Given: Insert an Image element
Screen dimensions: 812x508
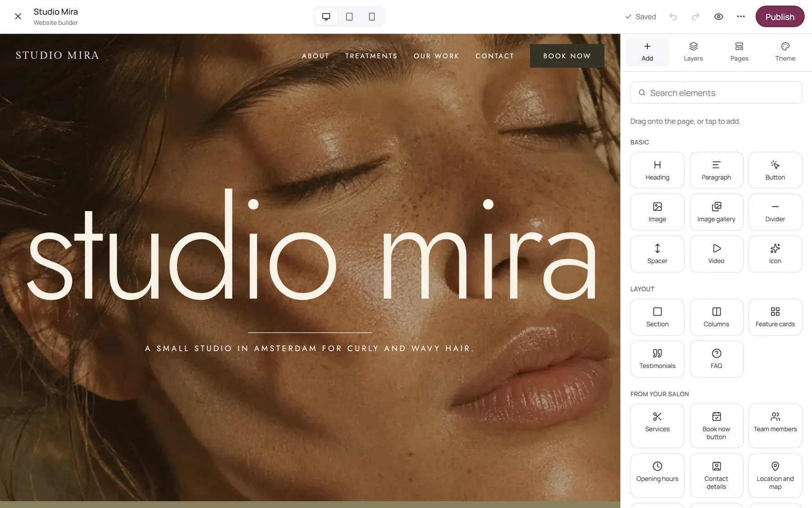Looking at the screenshot, I should [x=657, y=212].
